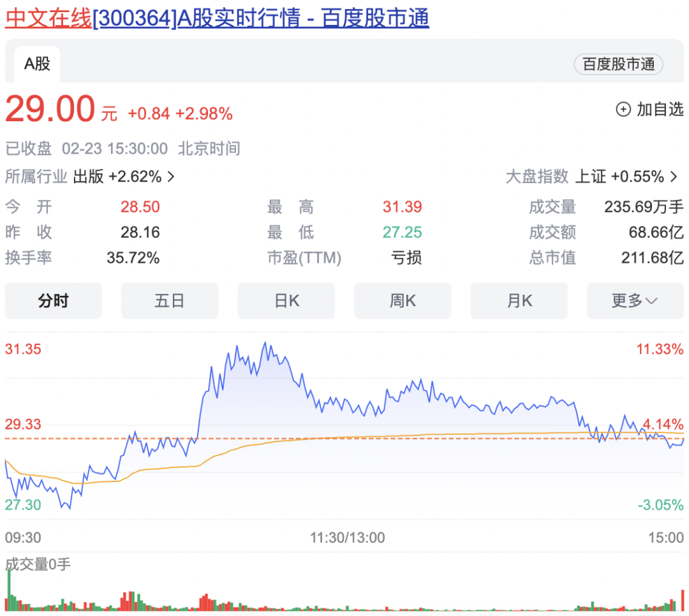Expand the 上证 index chevron

click(x=674, y=177)
